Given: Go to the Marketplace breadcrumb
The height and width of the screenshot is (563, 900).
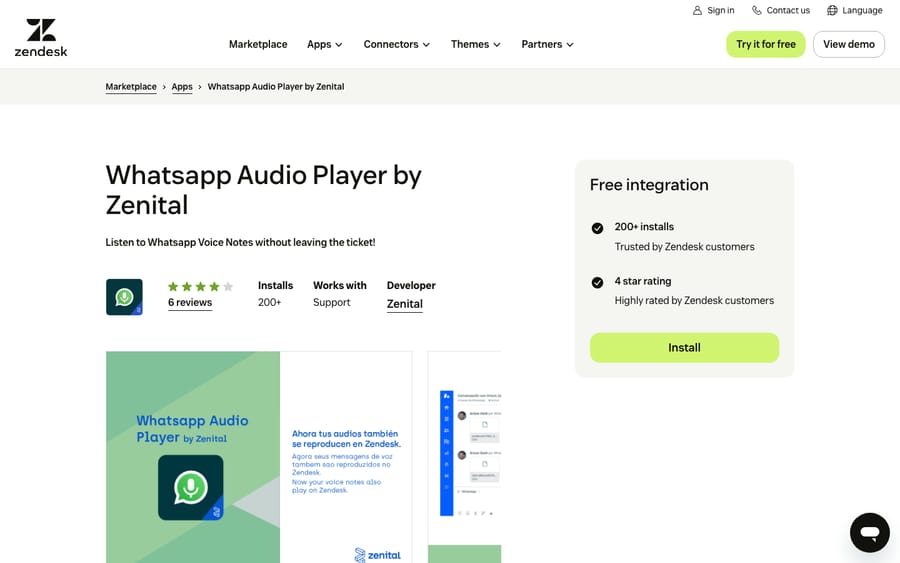Looking at the screenshot, I should [131, 87].
